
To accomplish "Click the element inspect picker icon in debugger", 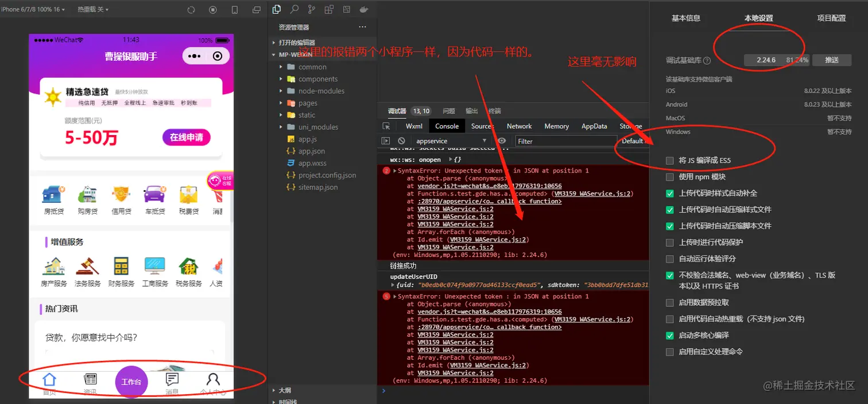I will [x=386, y=126].
